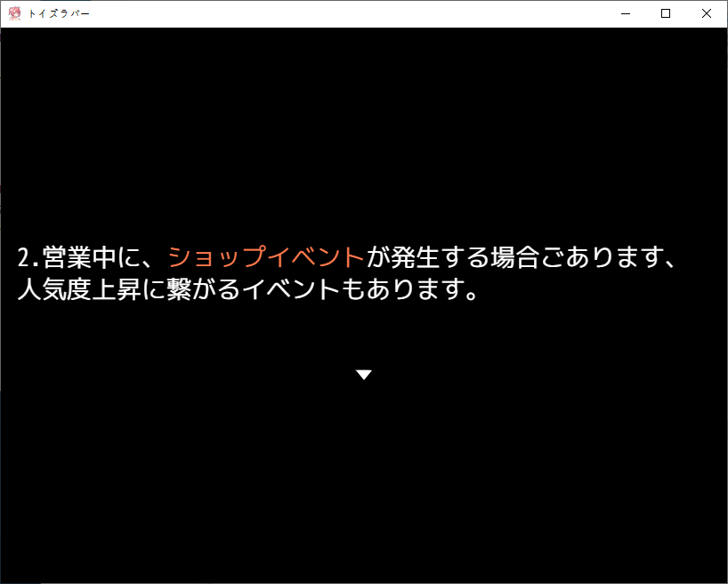Click the white continue arrow below the message
Viewport: 728px width, 584px height.
(x=363, y=375)
